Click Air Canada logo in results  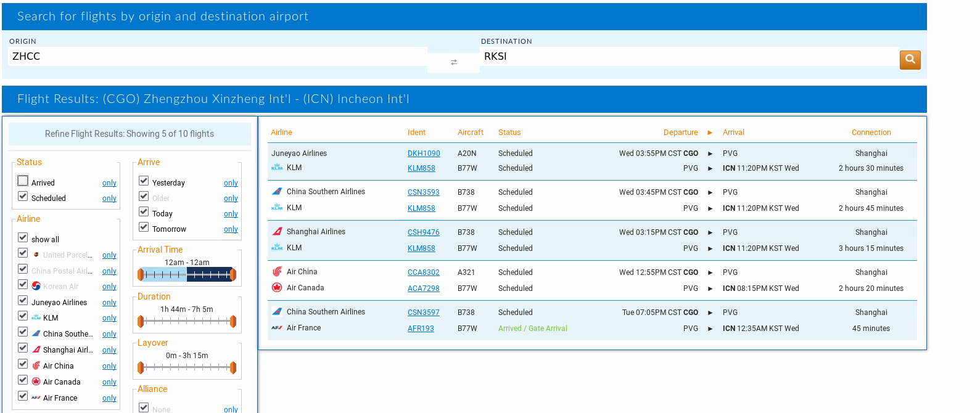pos(277,288)
